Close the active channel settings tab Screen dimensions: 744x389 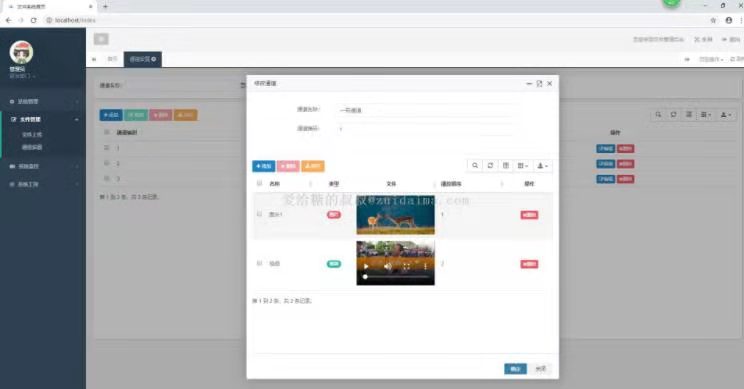(x=154, y=59)
